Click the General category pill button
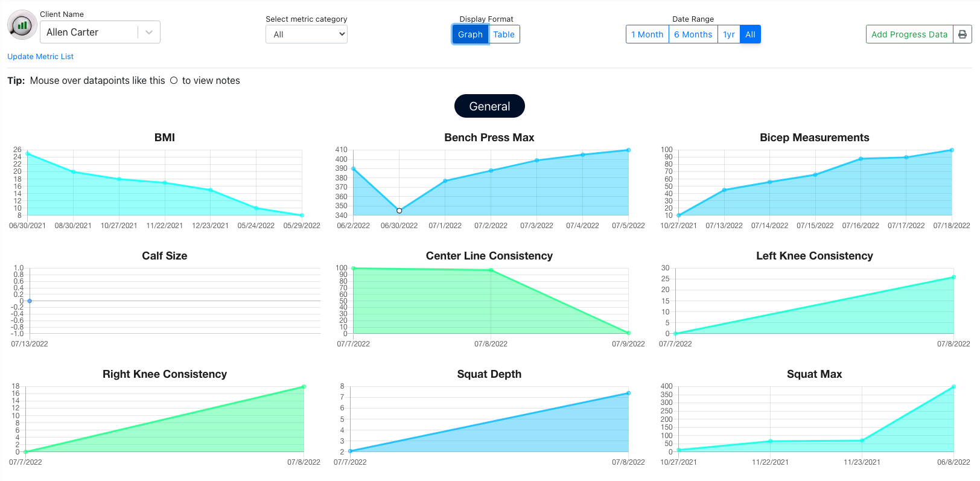This screenshot has height=481, width=980. click(489, 106)
